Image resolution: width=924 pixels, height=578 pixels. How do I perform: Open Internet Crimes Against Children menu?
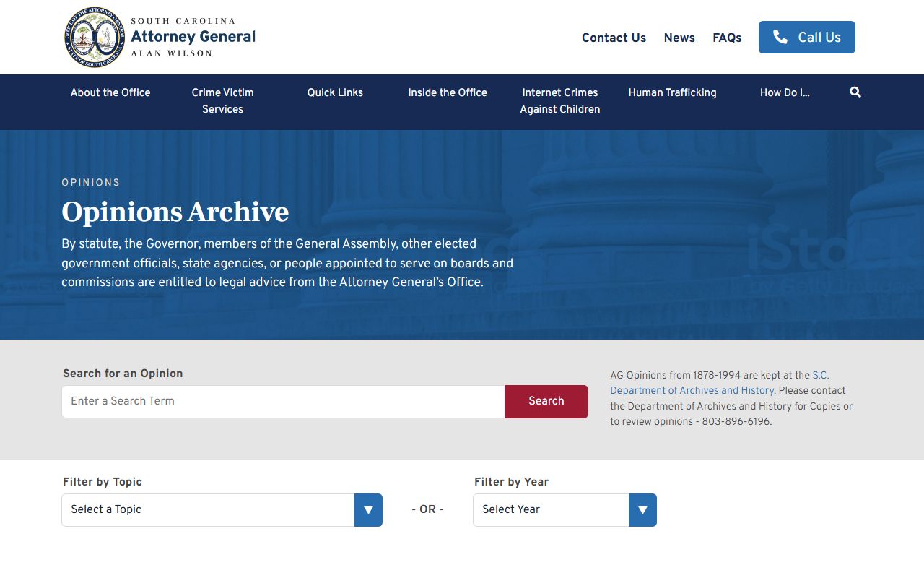pyautogui.click(x=560, y=101)
